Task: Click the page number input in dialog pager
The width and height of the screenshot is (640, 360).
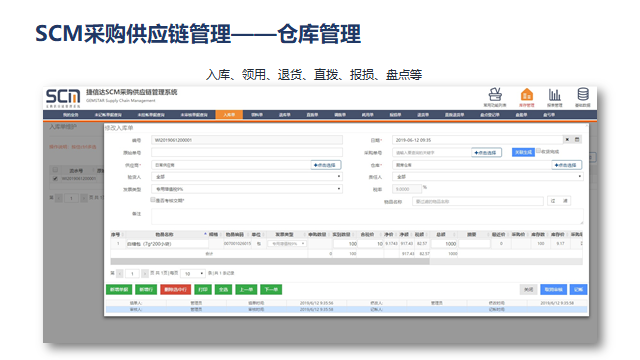Action: [x=132, y=273]
